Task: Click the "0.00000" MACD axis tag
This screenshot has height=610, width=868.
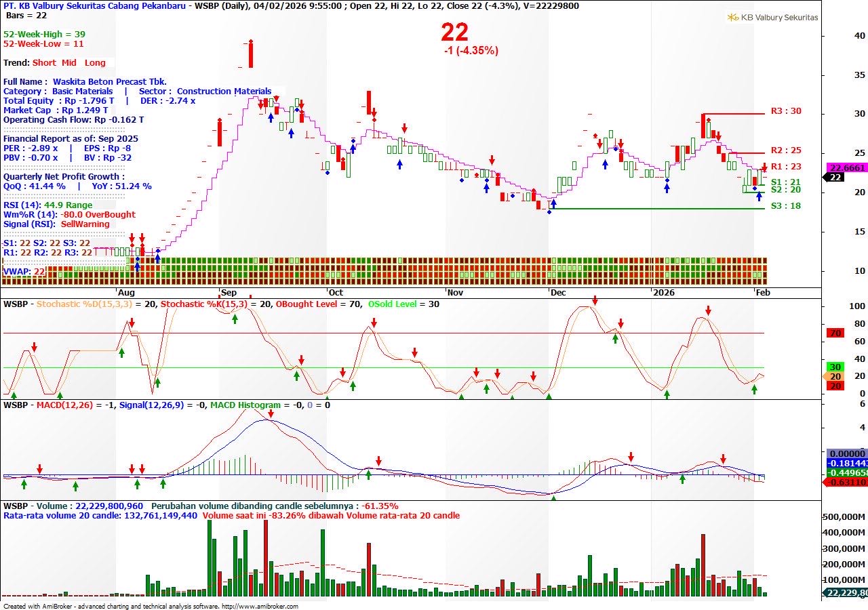Action: tap(847, 453)
